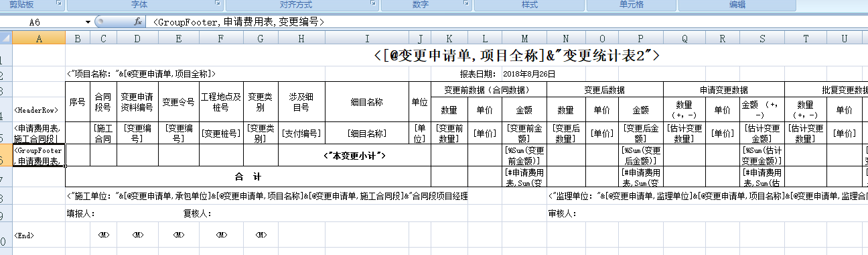Select column A header
Viewport: 868px width, 255px height.
[39, 39]
